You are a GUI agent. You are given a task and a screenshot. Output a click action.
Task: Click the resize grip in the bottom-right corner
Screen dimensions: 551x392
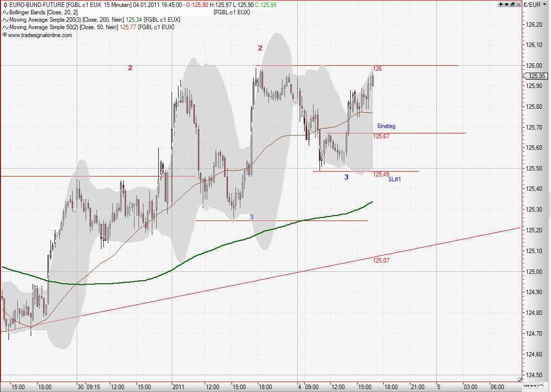(x=520, y=381)
